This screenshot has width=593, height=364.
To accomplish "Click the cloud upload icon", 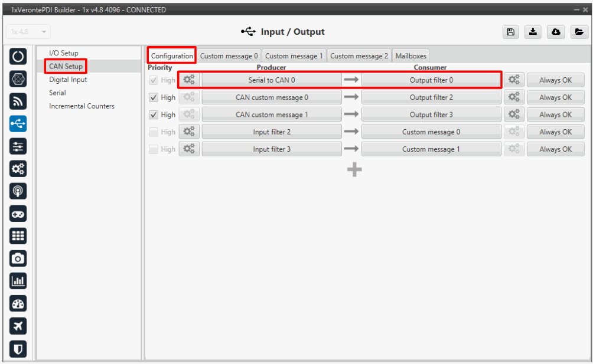I will click(556, 32).
